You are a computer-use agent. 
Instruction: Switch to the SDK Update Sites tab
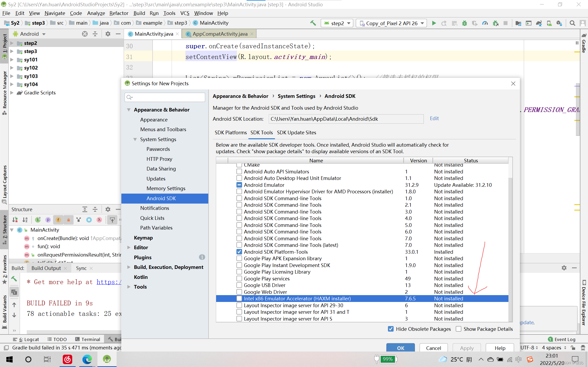coord(296,132)
